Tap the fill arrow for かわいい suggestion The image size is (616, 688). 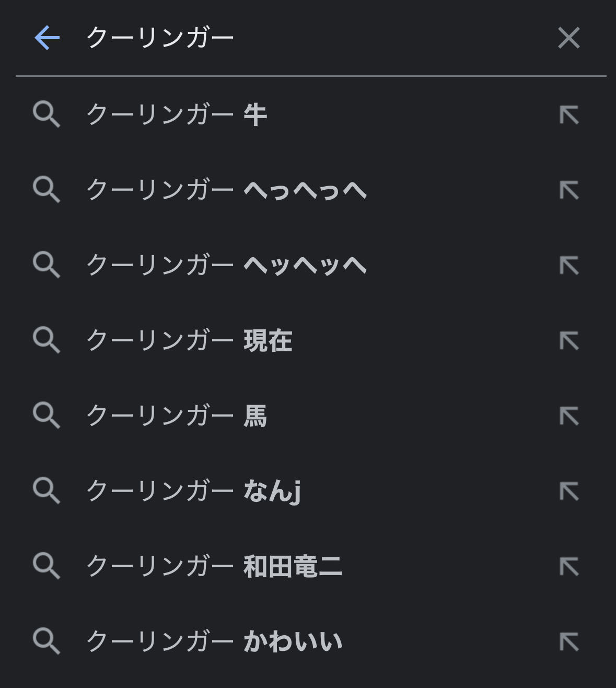569,642
